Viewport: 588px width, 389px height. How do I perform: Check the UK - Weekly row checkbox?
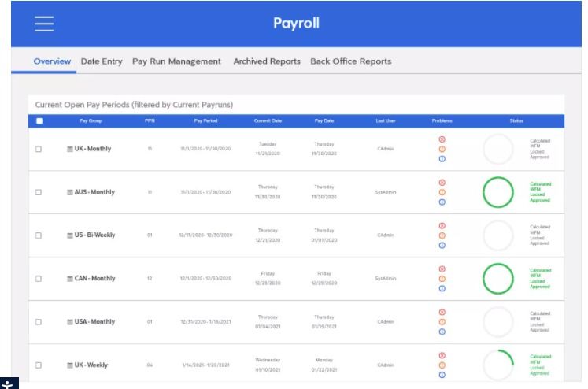pos(39,365)
